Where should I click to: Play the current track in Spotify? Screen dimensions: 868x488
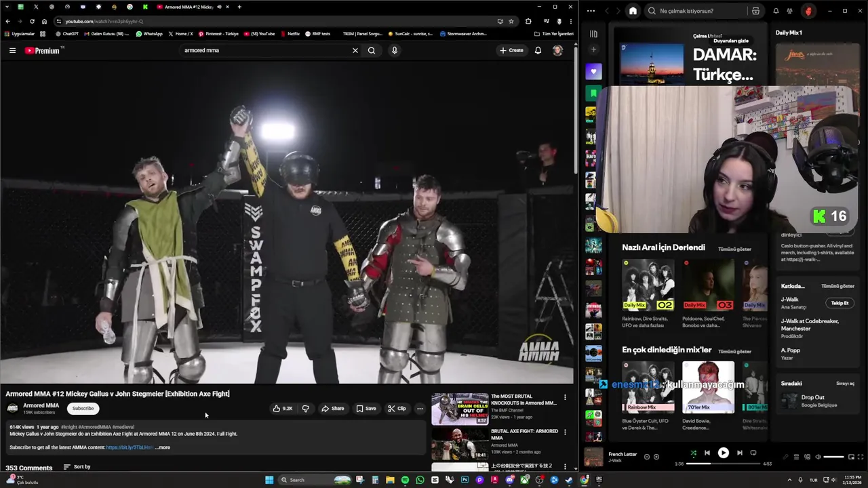tap(723, 453)
